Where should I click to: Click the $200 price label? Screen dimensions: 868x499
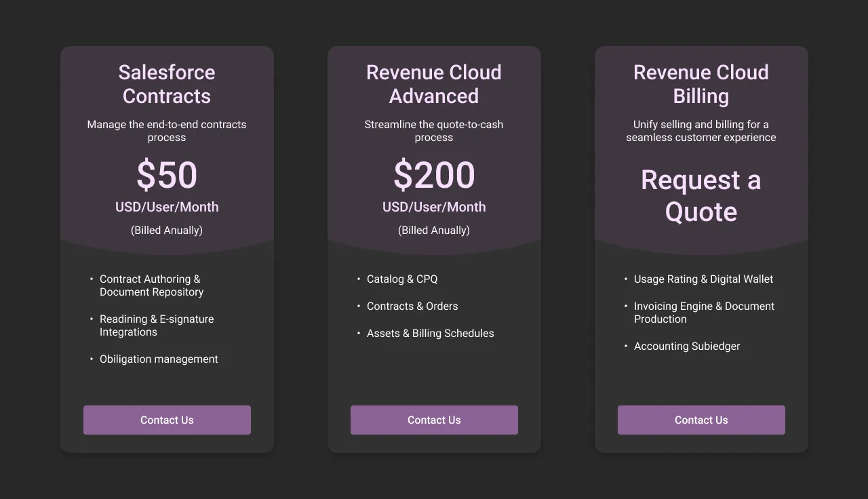[x=434, y=175]
